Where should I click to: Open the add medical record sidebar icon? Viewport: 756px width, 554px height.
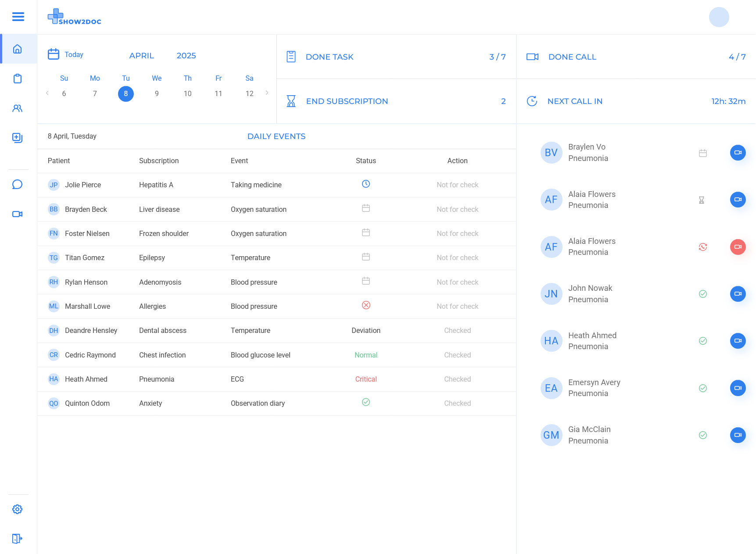pos(18,138)
